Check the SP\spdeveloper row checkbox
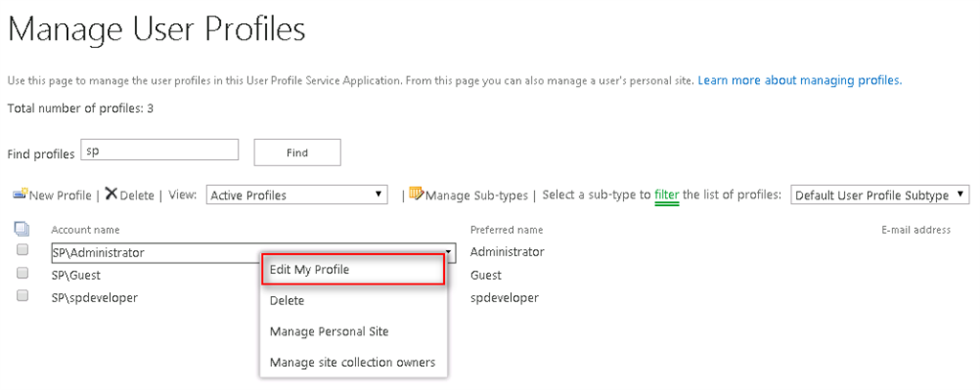The width and height of the screenshot is (980, 390). 22,297
